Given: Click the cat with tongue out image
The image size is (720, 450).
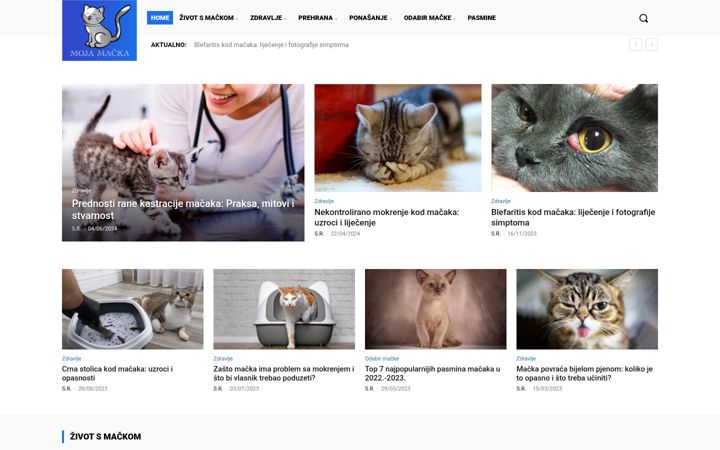Looking at the screenshot, I should tap(587, 309).
